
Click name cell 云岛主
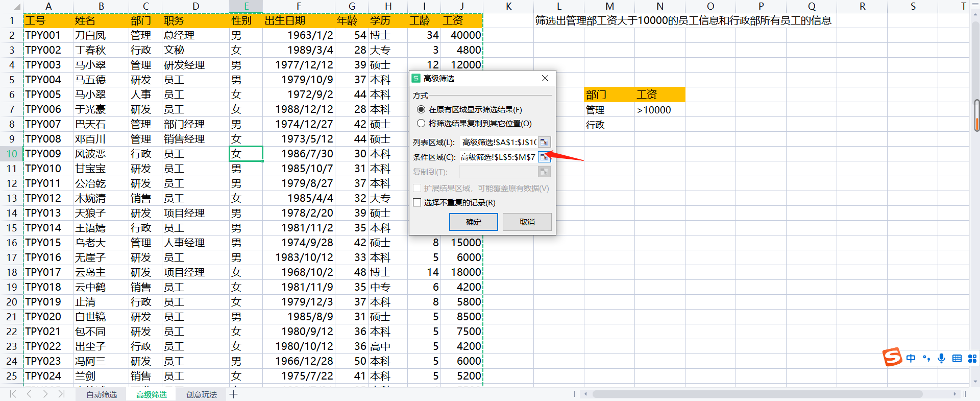pyautogui.click(x=101, y=272)
